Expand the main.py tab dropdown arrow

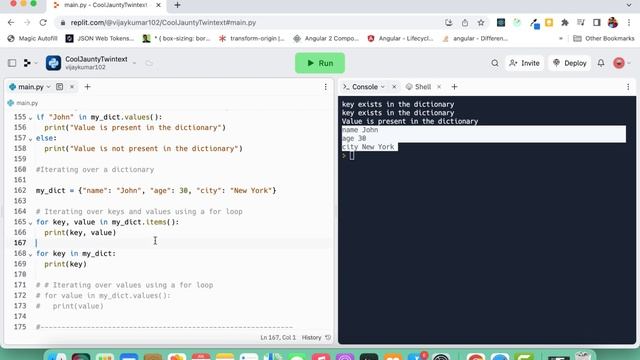[49, 87]
